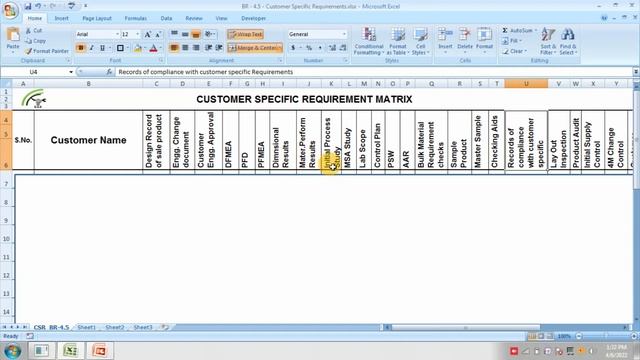Save the workbook from quick access toolbar
This screenshot has width=640, height=360.
[28, 6]
